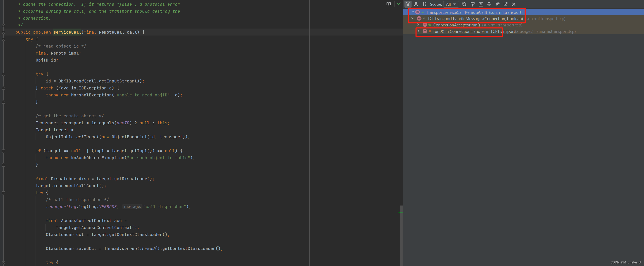This screenshot has width=644, height=266.
Task: Open the Scope All dropdown
Action: coord(451,4)
